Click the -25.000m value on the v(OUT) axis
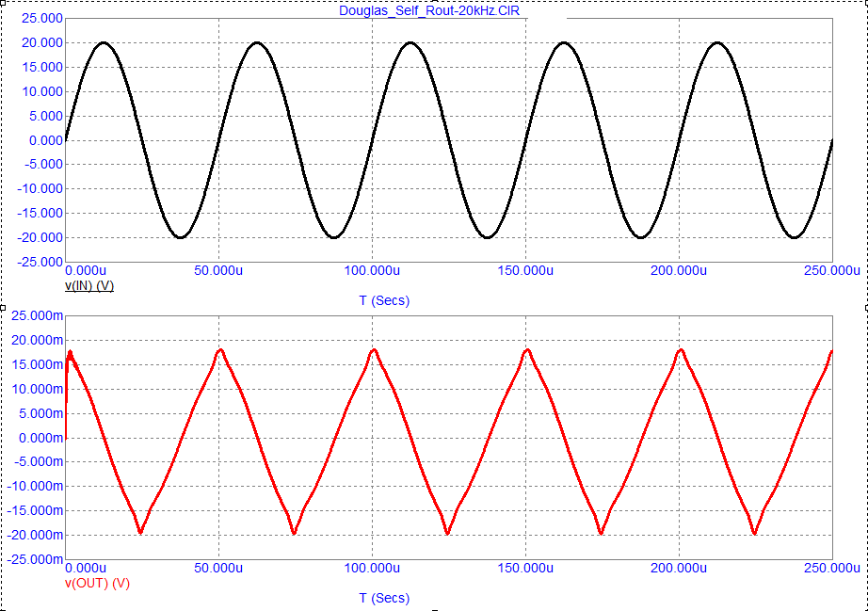Viewport: 868px width, 611px height. pyautogui.click(x=35, y=559)
